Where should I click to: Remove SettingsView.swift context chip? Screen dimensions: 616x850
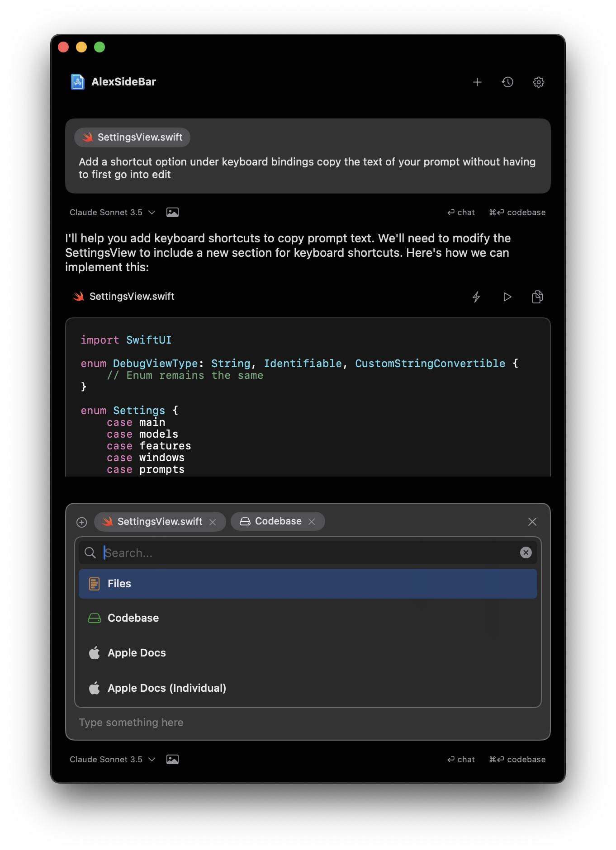[213, 522]
